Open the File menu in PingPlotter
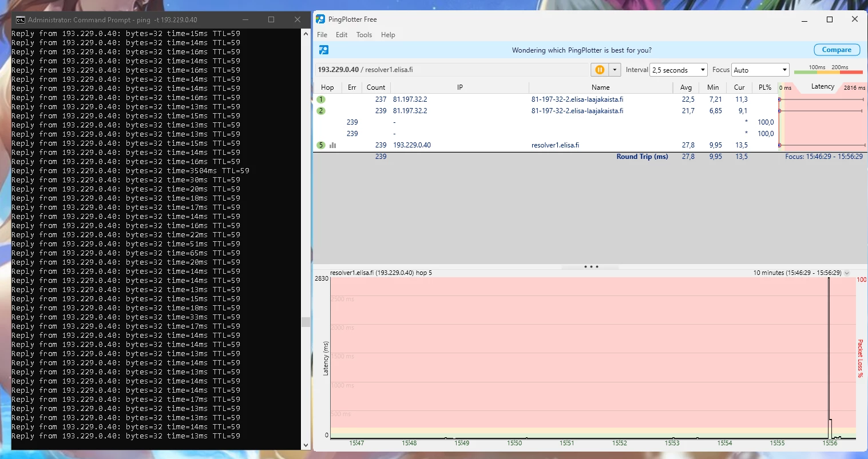Image resolution: width=868 pixels, height=459 pixels. coord(322,35)
